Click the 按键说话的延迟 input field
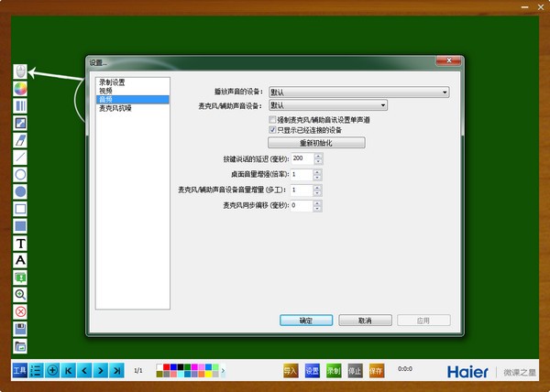The image size is (550, 392). pyautogui.click(x=302, y=158)
